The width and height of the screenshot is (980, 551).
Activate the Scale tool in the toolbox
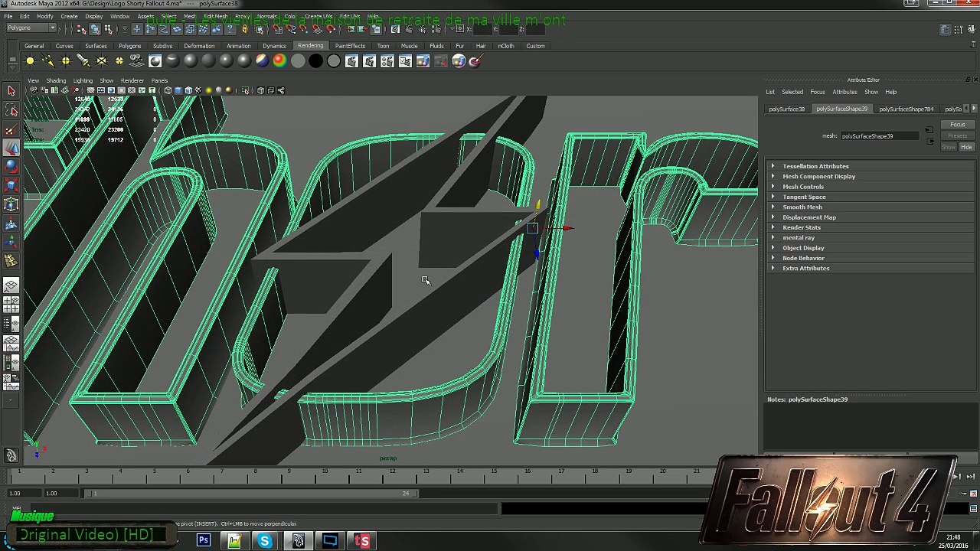11,185
